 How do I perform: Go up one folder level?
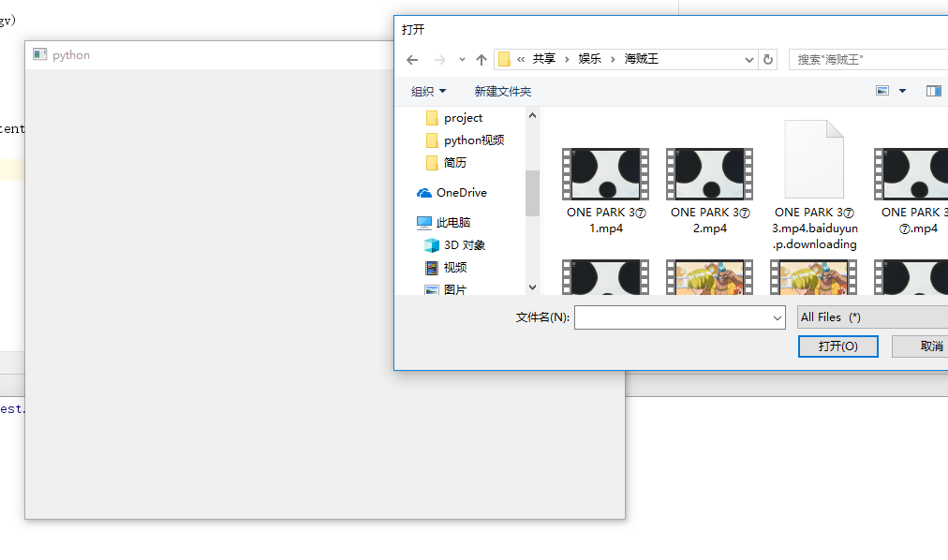[x=481, y=59]
